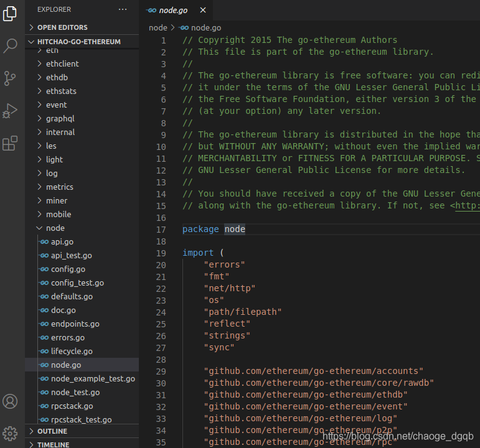The image size is (480, 448).
Task: Open Explorer more actions ellipsis
Action: (x=123, y=9)
